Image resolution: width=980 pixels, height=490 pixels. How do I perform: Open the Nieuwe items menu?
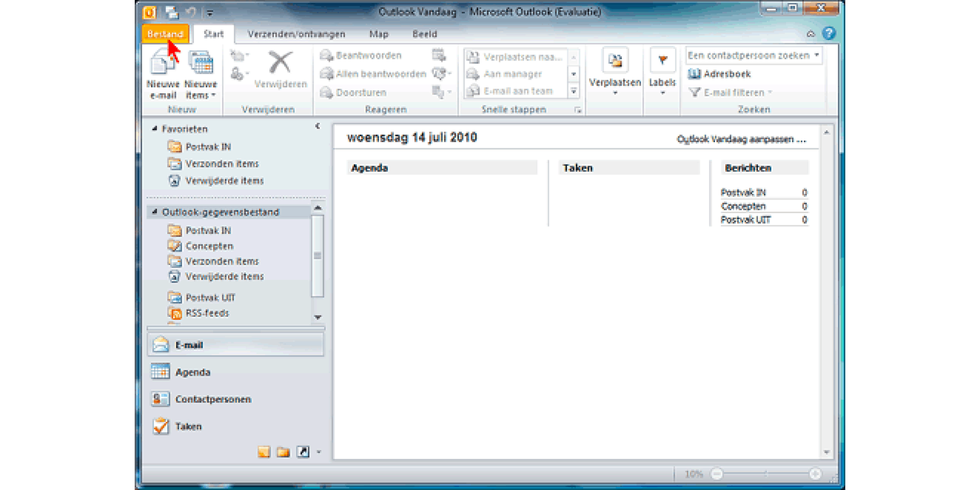coord(200,74)
